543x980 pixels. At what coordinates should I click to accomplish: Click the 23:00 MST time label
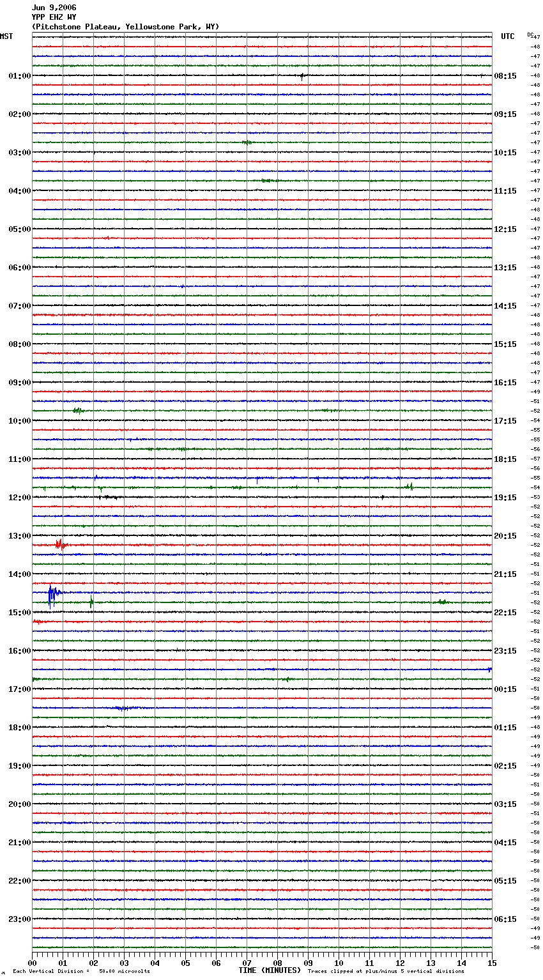(20, 919)
